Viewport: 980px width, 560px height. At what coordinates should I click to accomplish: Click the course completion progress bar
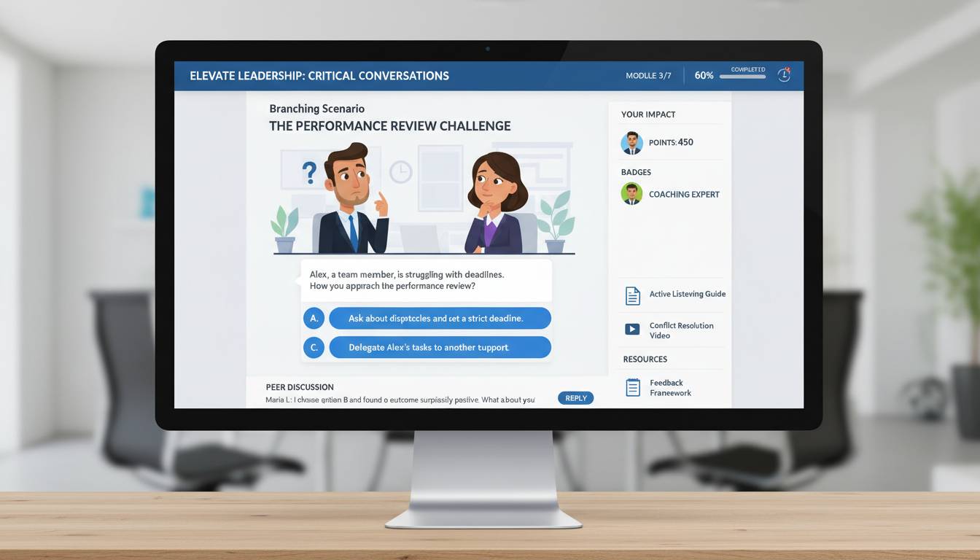point(742,76)
